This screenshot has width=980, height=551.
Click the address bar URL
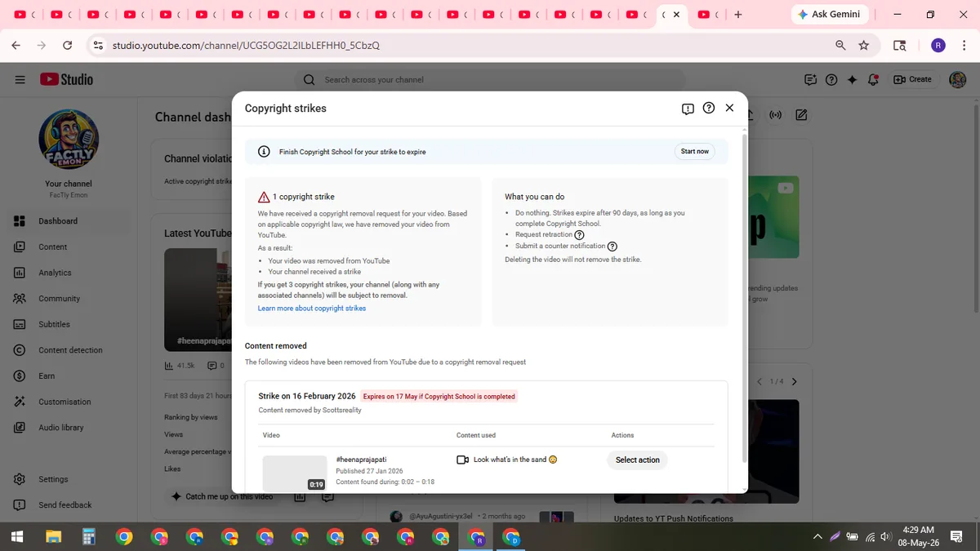[246, 46]
